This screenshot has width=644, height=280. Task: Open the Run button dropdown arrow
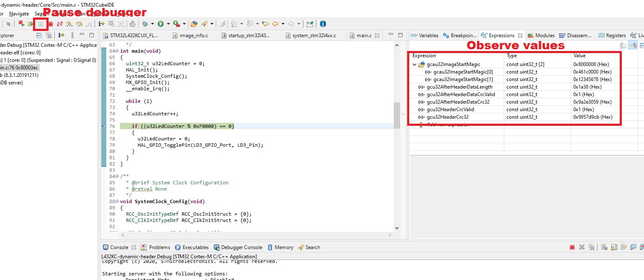(x=168, y=24)
